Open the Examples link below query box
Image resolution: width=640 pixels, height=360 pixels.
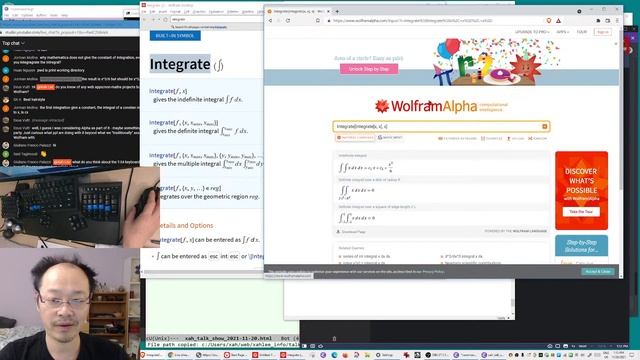pos(491,139)
